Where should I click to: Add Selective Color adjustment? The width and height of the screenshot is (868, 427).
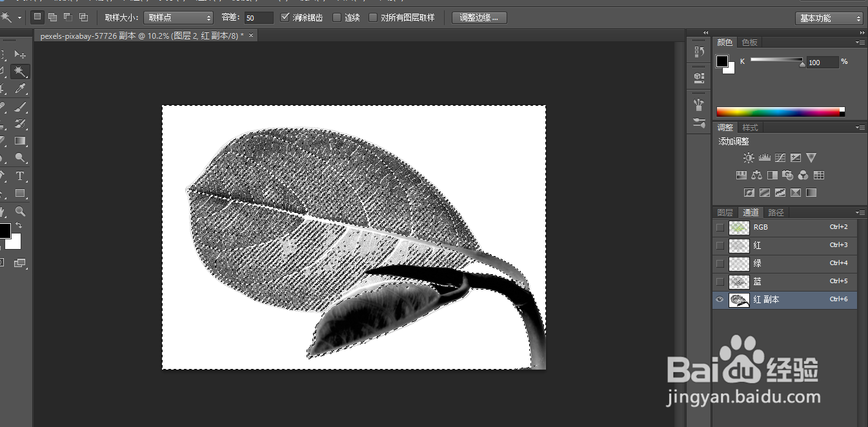point(796,192)
